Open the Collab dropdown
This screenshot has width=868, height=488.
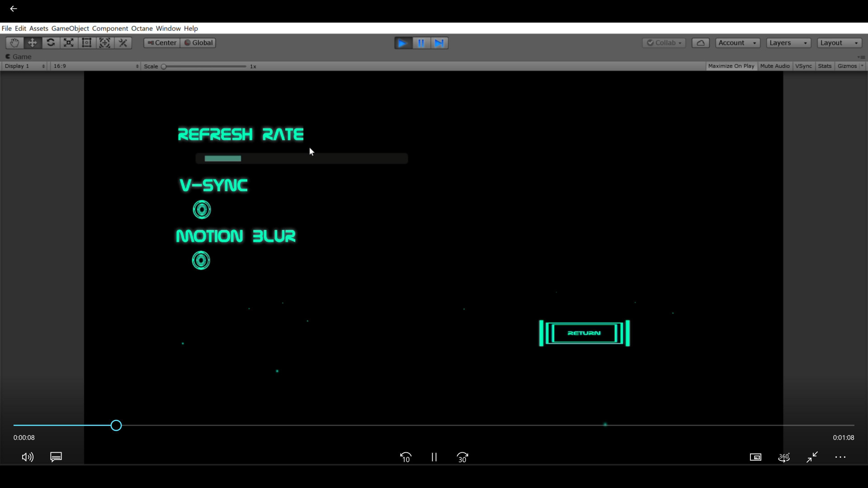click(664, 43)
